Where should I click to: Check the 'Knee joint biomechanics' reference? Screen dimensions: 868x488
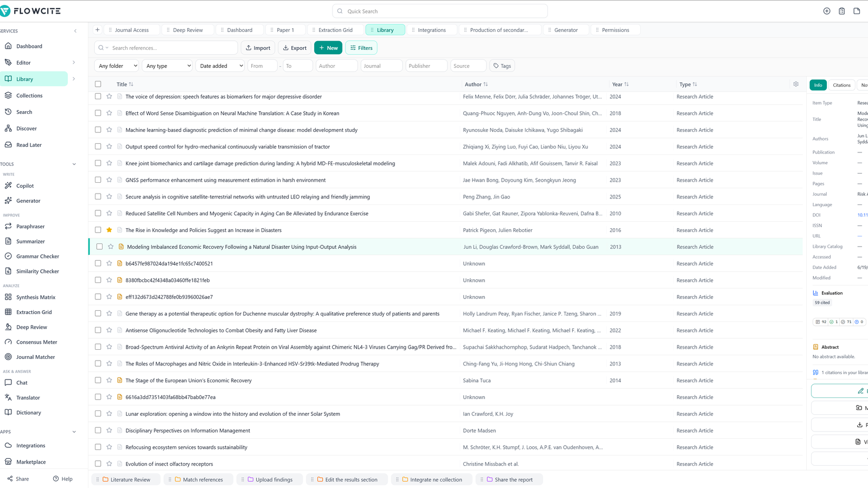point(98,163)
